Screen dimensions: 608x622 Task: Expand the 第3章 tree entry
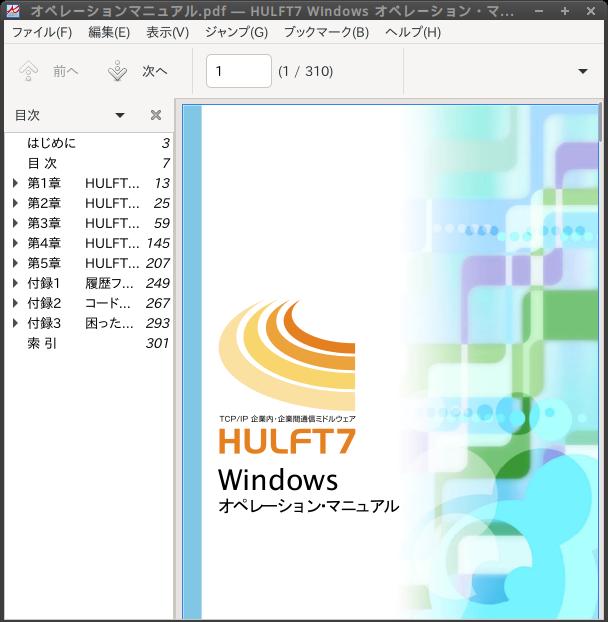point(15,223)
